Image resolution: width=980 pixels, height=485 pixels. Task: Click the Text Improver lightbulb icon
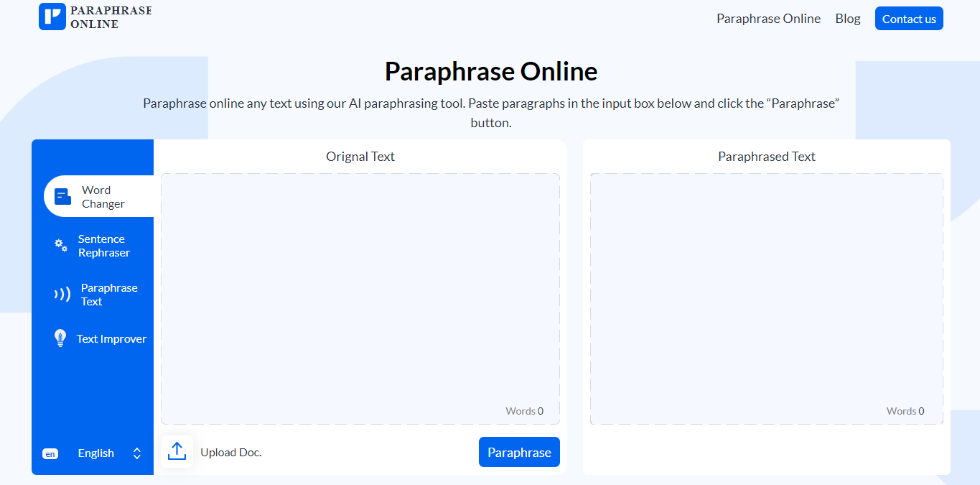[60, 338]
